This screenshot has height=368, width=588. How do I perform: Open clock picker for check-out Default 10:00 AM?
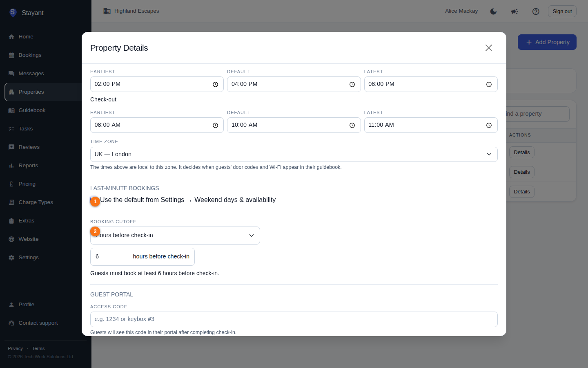coord(352,126)
